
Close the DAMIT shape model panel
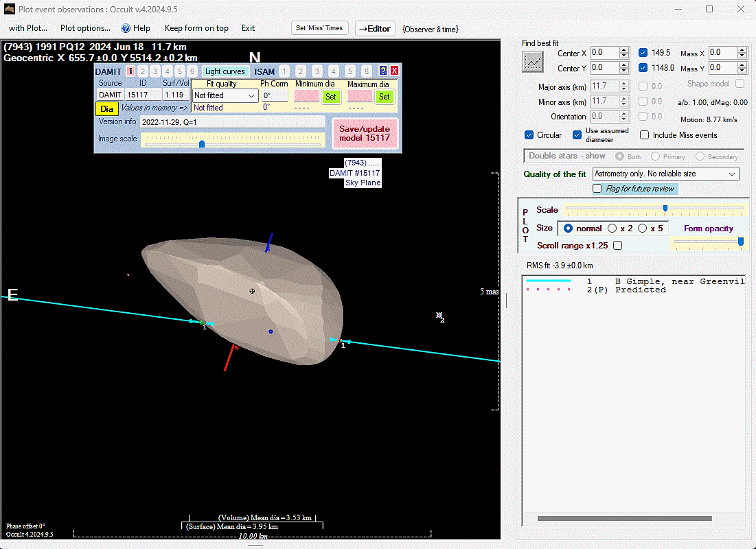tap(394, 71)
